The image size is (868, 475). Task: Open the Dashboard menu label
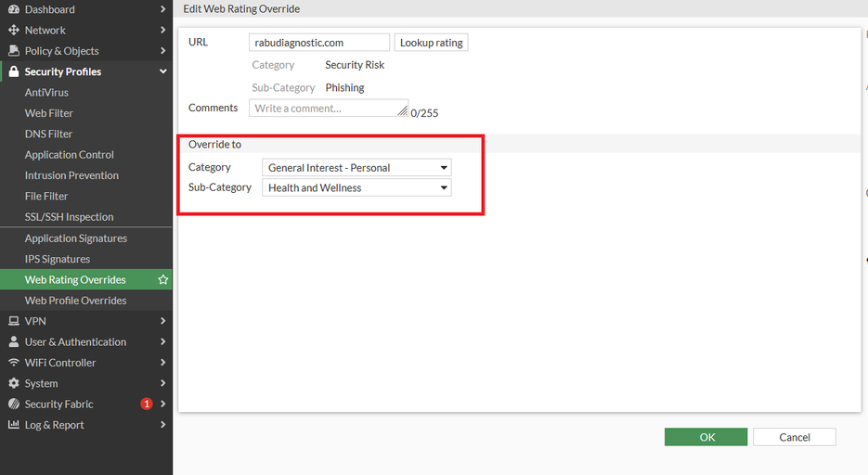tap(50, 9)
